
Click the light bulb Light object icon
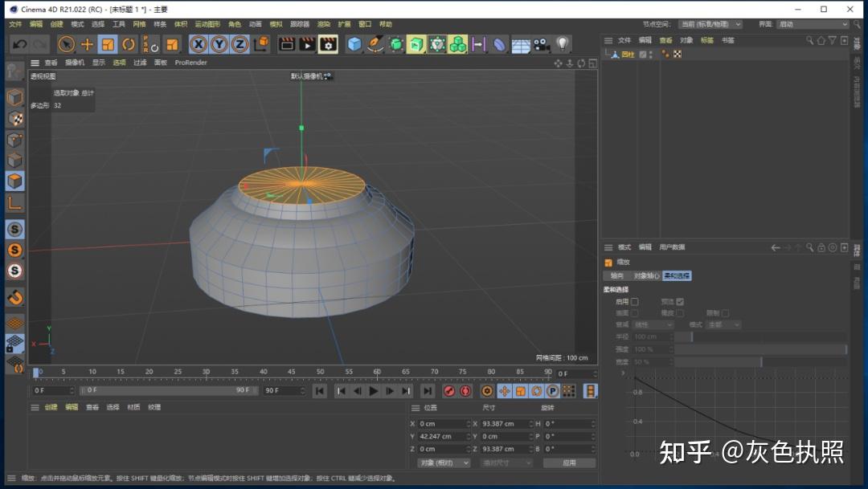563,44
